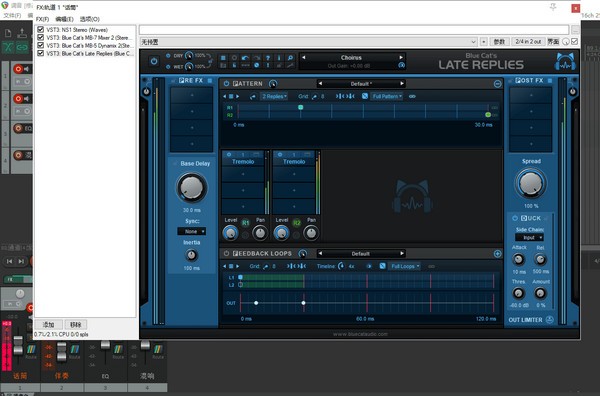Toggle the DRY enable button
The width and height of the screenshot is (600, 396).
point(168,56)
